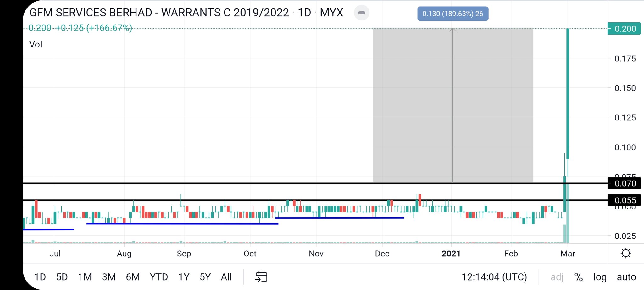644x290 pixels.
Task: Click the Mar label on time axis
Action: point(568,254)
